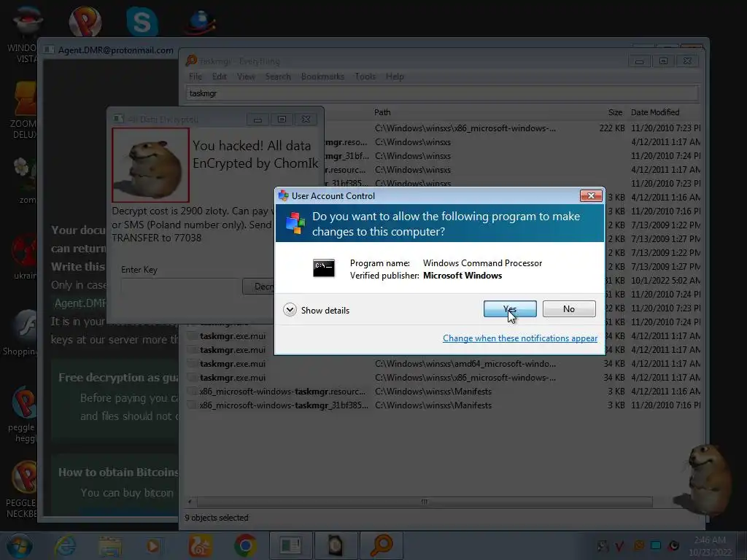747x560 pixels.
Task: Click the Everything magnifier title bar icon
Action: pyautogui.click(x=192, y=61)
